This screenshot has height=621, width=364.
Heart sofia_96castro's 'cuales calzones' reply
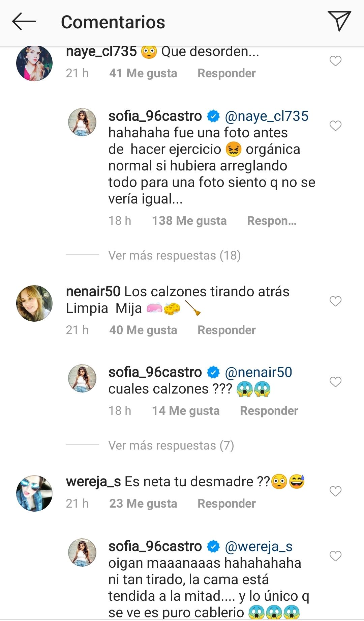(x=335, y=382)
